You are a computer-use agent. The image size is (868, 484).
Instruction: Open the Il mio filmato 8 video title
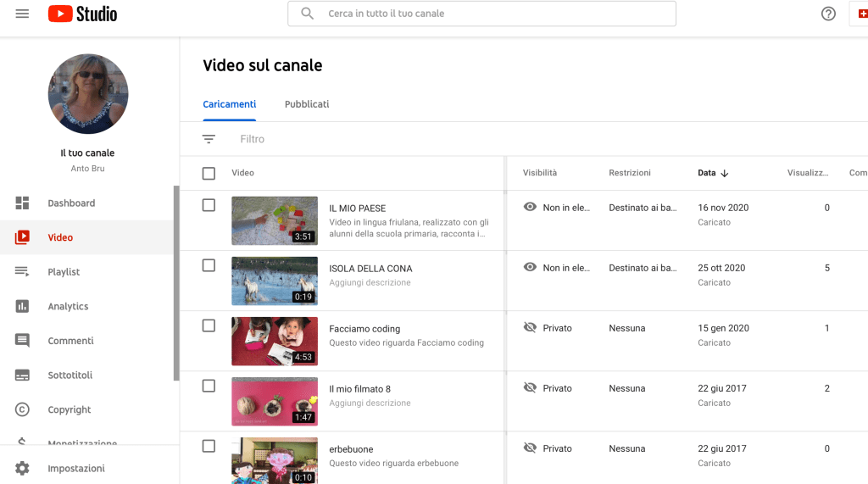click(359, 389)
